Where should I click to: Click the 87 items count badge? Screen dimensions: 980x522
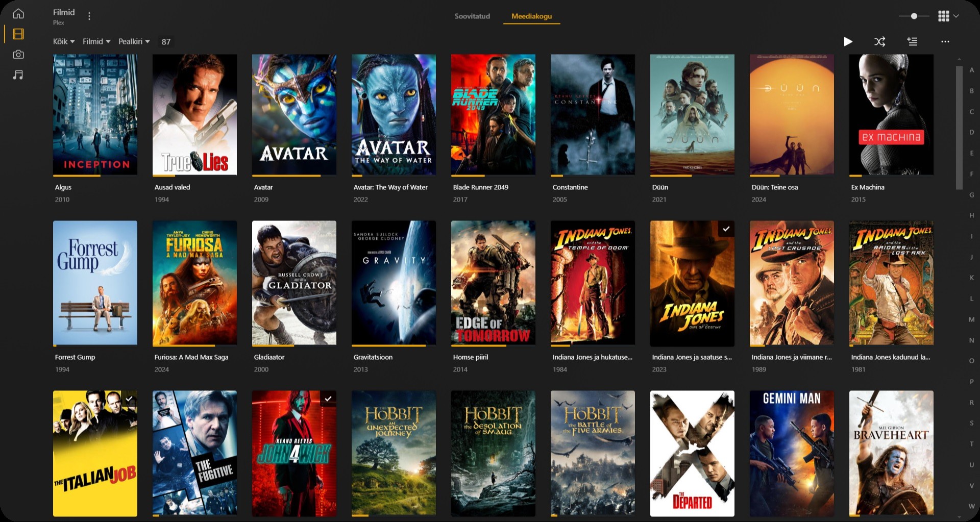166,42
